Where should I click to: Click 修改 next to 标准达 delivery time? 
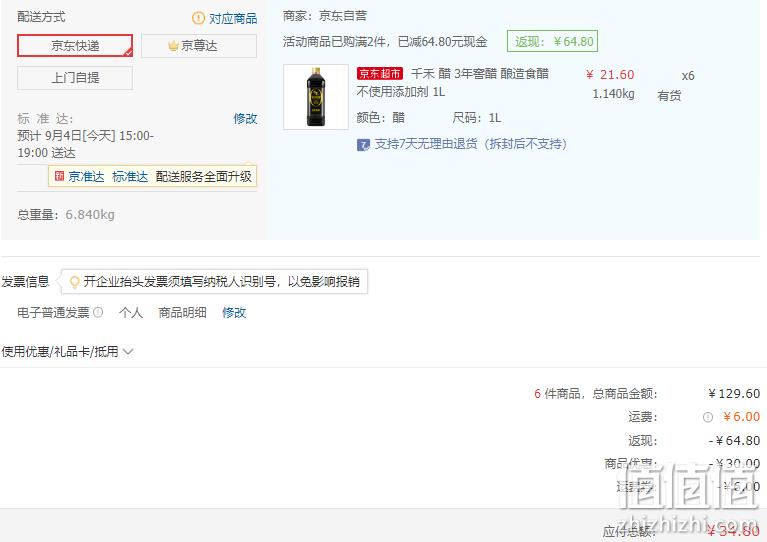245,118
